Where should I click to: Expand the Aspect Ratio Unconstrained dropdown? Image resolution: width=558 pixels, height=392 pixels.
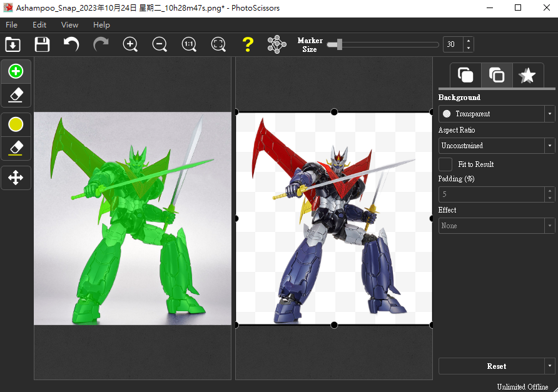[497, 146]
